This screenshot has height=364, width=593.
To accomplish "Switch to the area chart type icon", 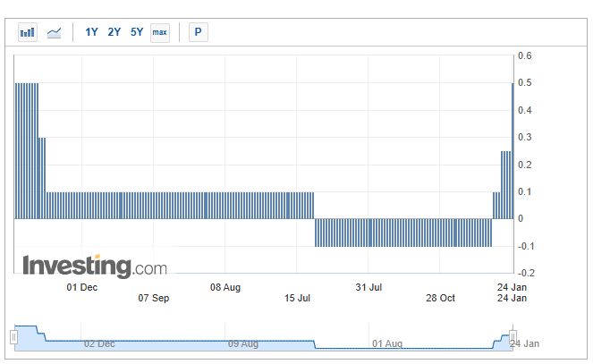I will [x=55, y=32].
